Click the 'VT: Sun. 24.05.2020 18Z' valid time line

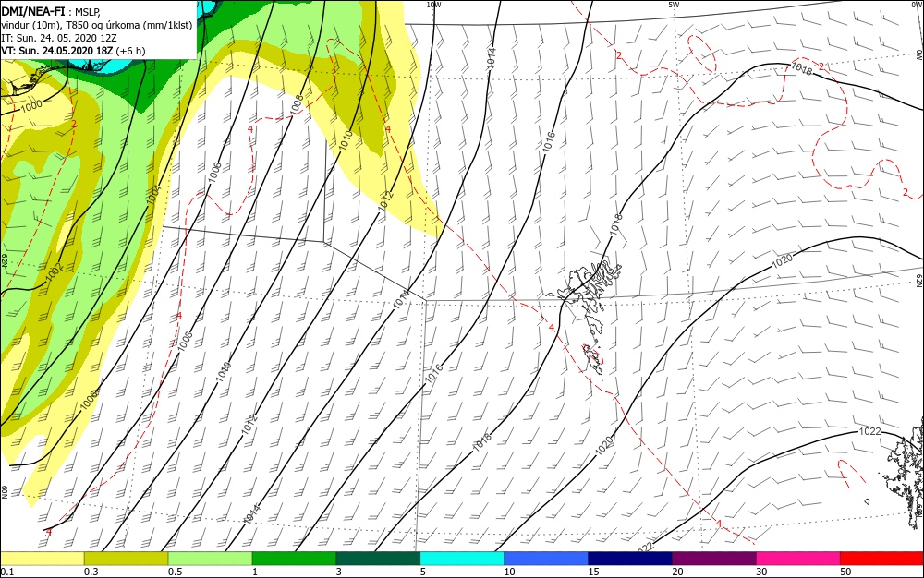click(73, 51)
